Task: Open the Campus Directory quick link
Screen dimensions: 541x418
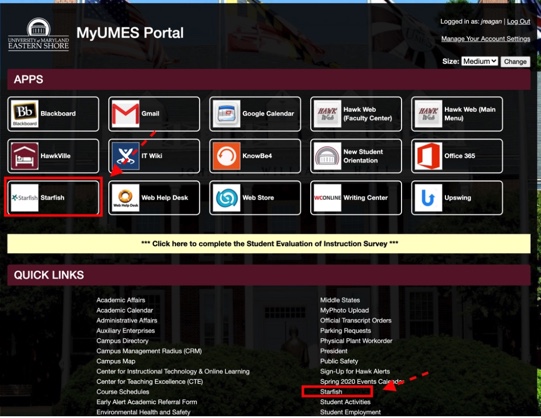Action: point(122,341)
